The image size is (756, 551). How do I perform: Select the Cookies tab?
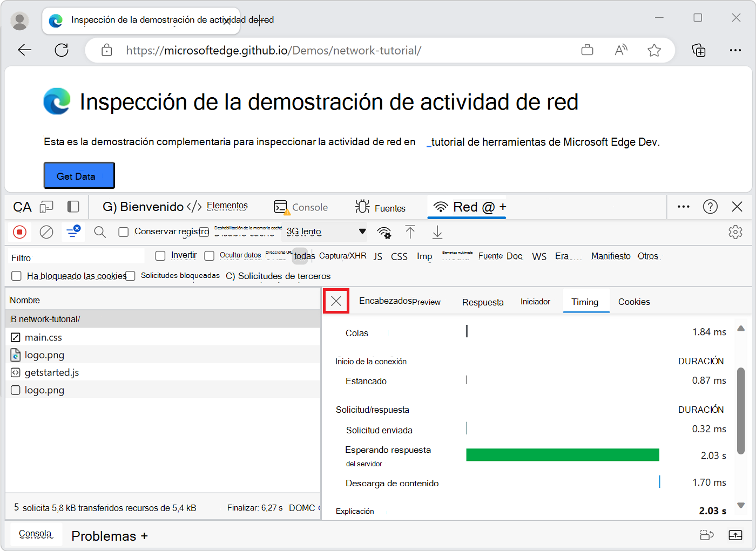coord(634,302)
